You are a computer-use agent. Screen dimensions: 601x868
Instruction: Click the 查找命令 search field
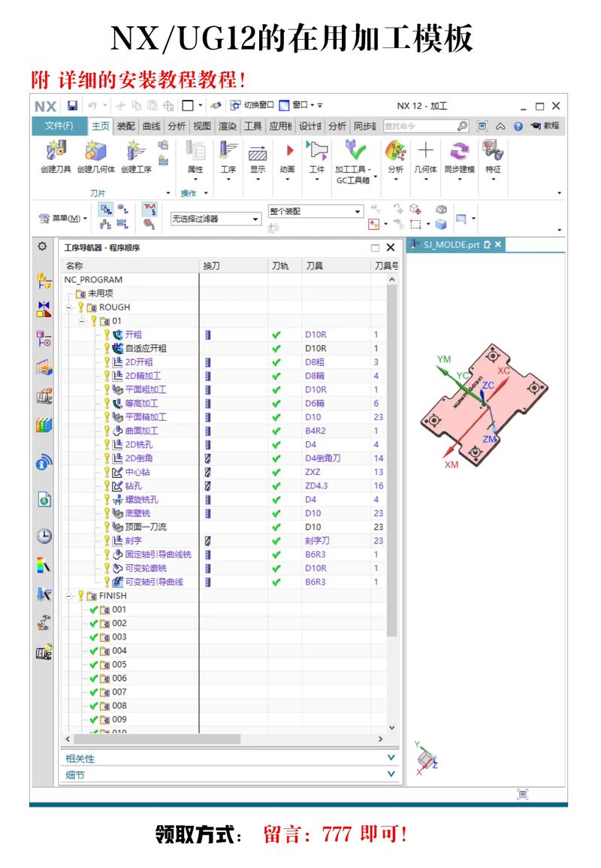[418, 126]
